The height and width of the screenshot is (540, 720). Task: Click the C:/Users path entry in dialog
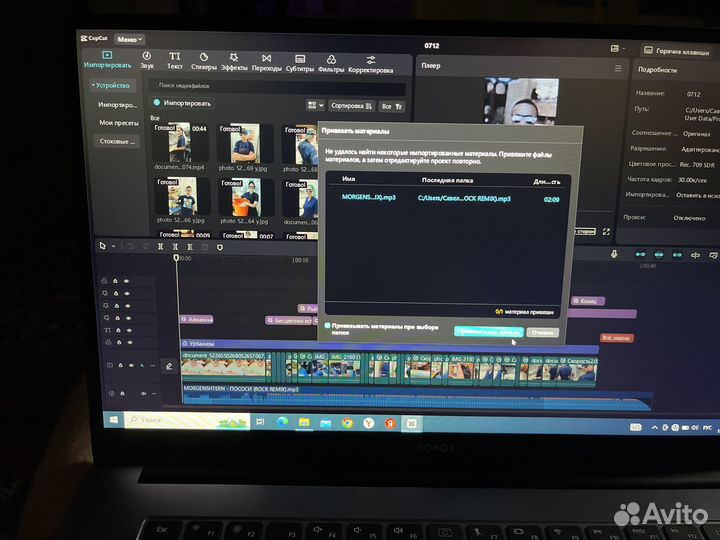[464, 198]
